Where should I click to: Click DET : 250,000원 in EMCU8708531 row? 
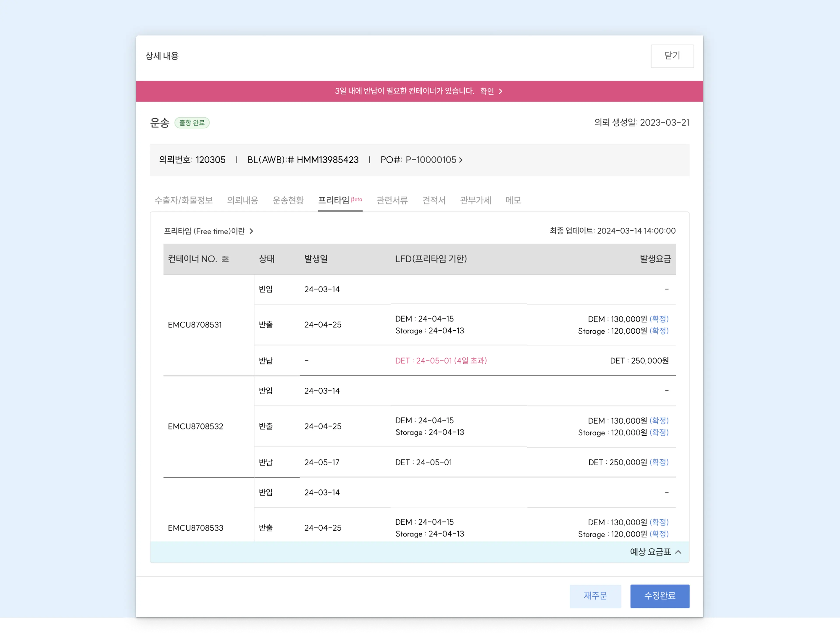click(x=639, y=361)
